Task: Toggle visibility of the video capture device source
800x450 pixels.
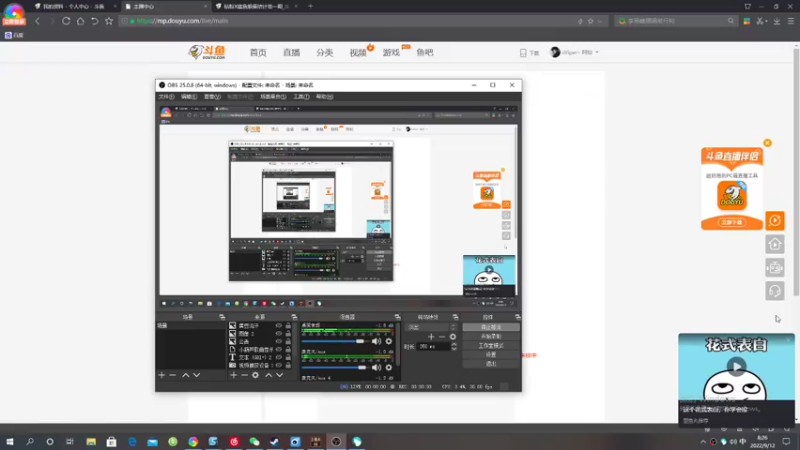Action: (279, 365)
